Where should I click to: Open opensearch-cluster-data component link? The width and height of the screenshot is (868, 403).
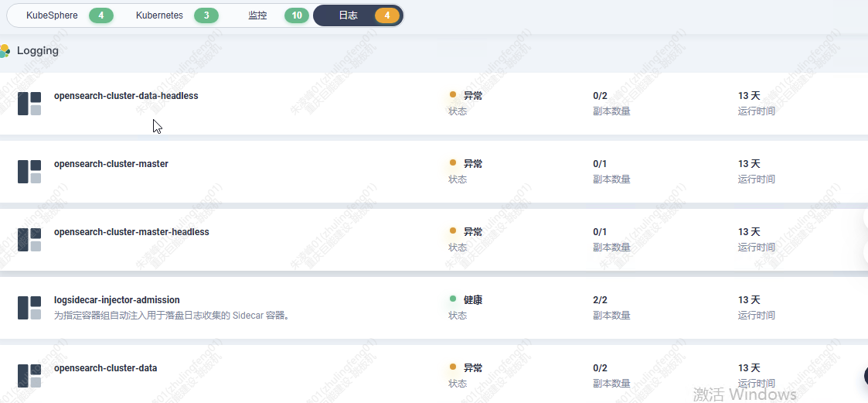pos(105,368)
